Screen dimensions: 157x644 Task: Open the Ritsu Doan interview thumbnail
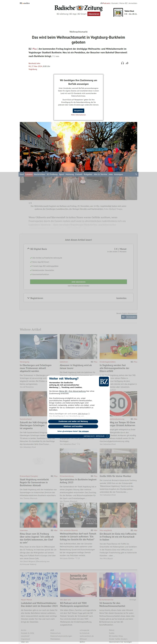tap(39, 515)
